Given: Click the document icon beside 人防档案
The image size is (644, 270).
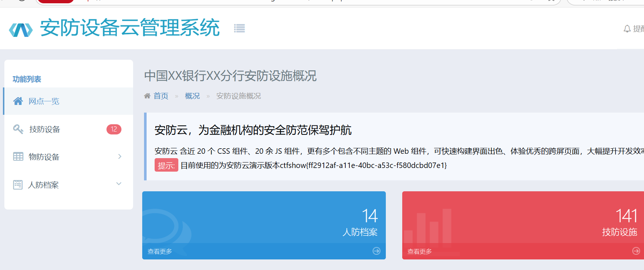Looking at the screenshot, I should [x=18, y=185].
